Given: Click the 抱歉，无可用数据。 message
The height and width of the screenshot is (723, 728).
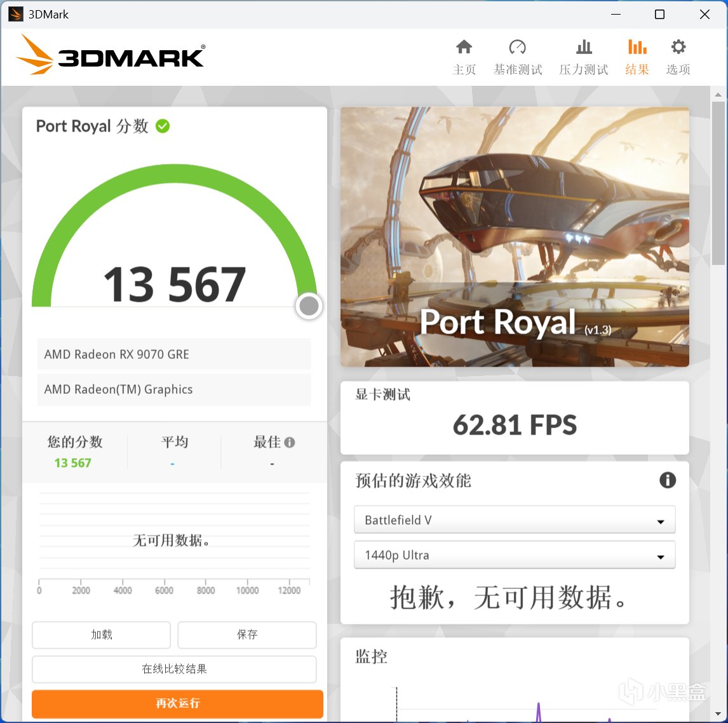Looking at the screenshot, I should [x=509, y=597].
